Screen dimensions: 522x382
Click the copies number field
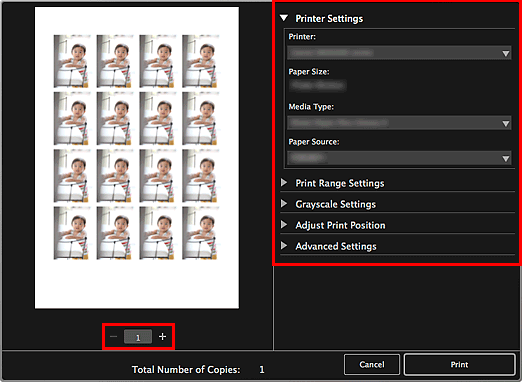(138, 337)
